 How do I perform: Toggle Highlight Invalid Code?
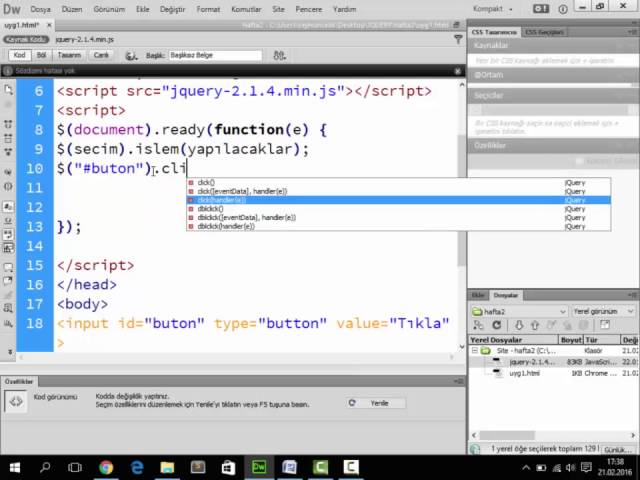pos(8,221)
